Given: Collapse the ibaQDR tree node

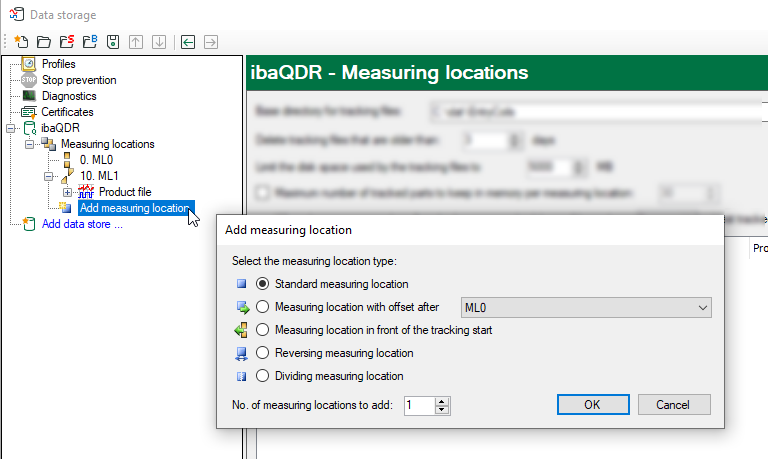Looking at the screenshot, I should (10, 129).
